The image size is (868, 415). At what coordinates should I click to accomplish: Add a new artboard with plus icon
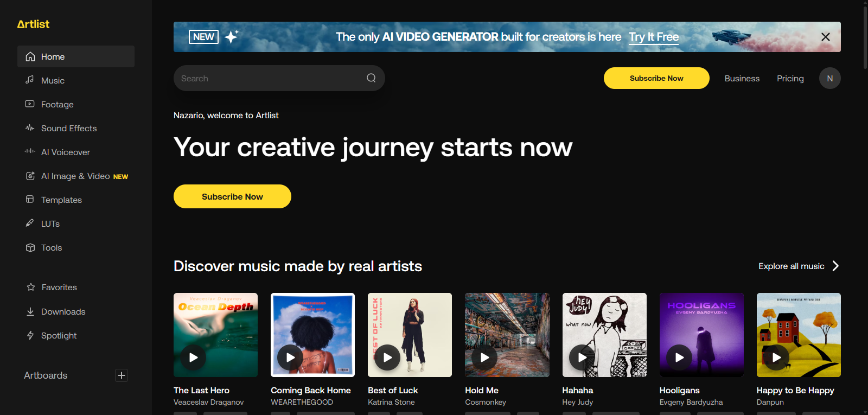coord(122,375)
